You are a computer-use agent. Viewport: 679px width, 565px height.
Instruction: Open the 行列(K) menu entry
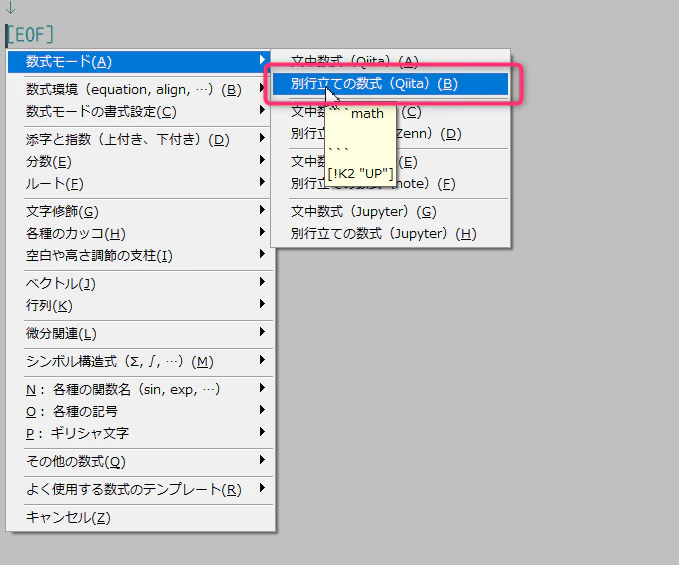coord(141,306)
